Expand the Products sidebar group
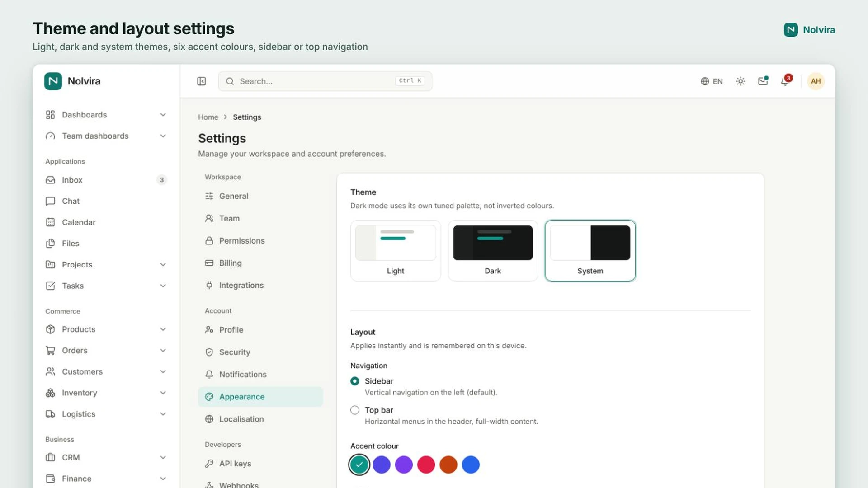 coord(106,329)
